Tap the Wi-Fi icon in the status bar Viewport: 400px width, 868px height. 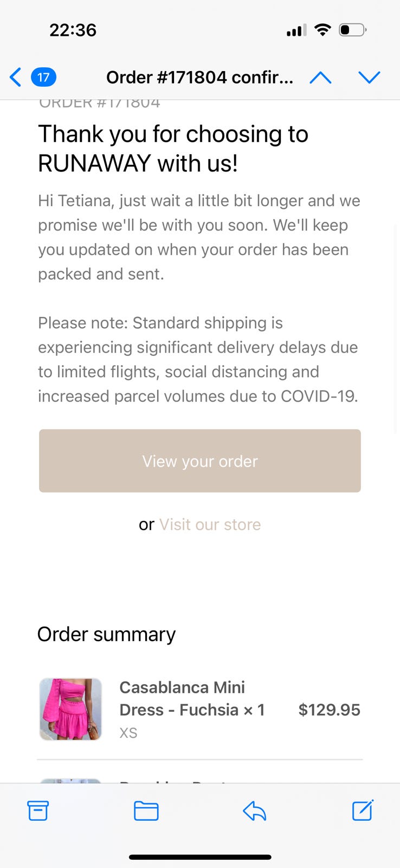tap(322, 30)
